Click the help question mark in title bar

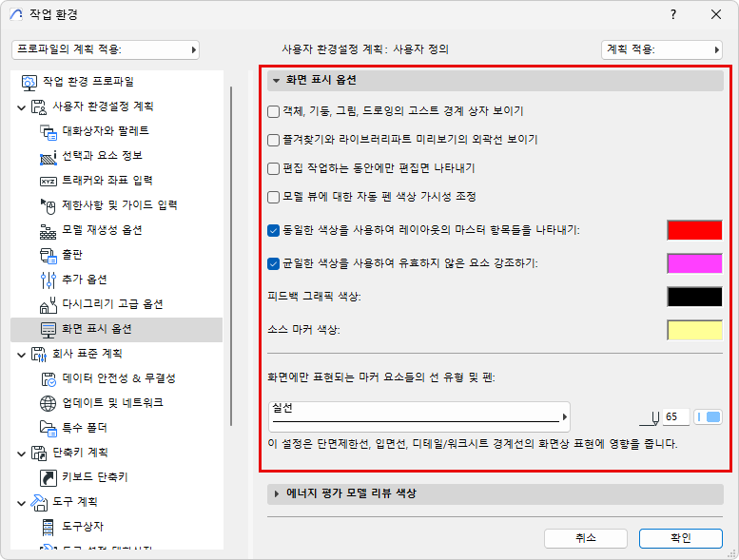click(x=673, y=14)
